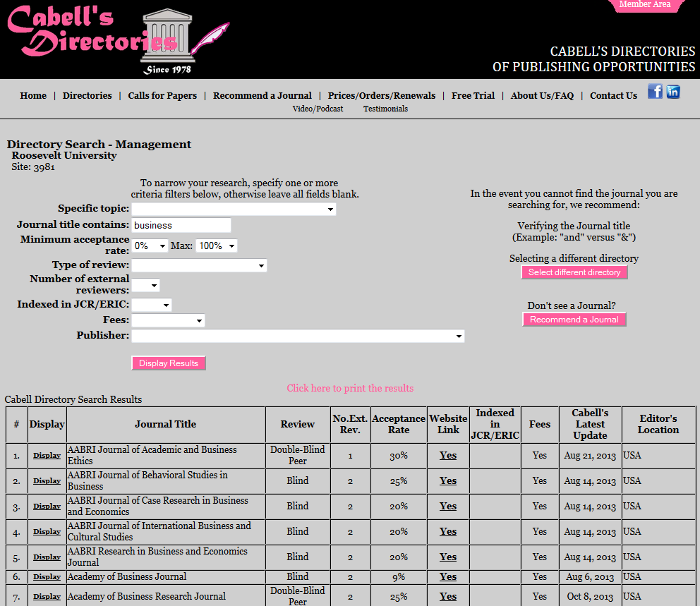Open Prices/Orders/Renewals page
The height and width of the screenshot is (606, 700).
pos(382,95)
